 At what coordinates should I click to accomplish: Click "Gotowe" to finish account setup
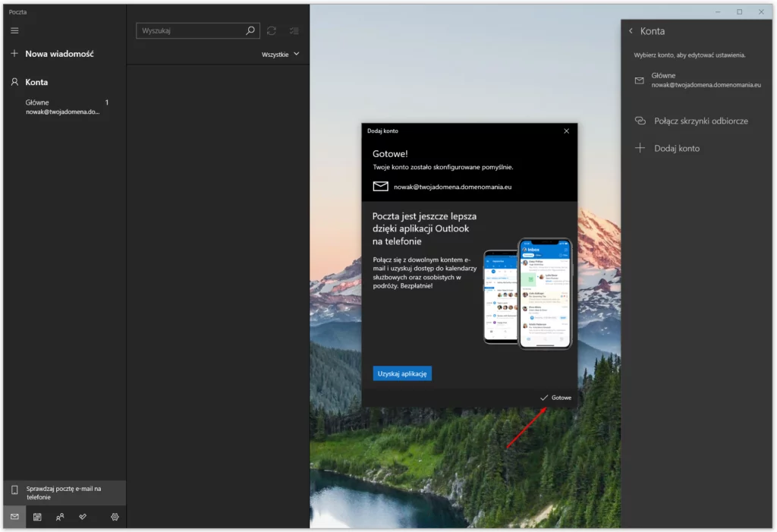tap(555, 397)
